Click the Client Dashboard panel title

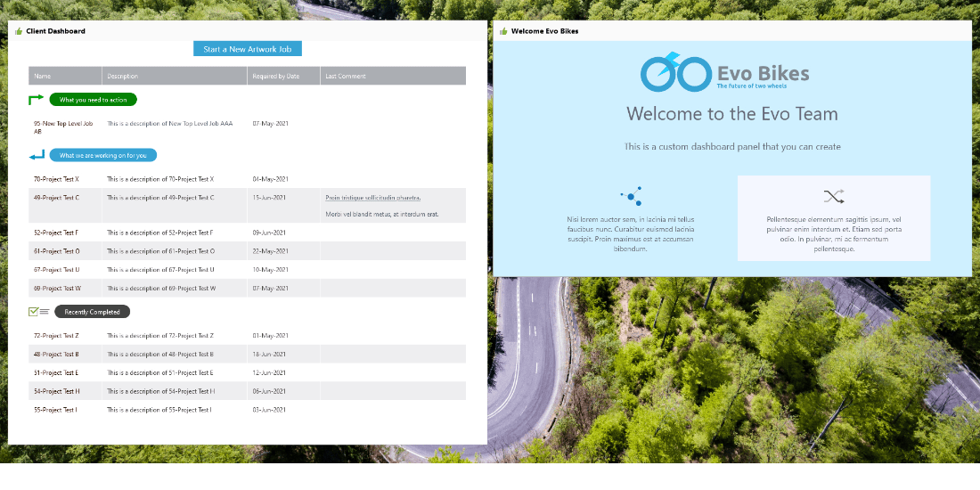(55, 31)
